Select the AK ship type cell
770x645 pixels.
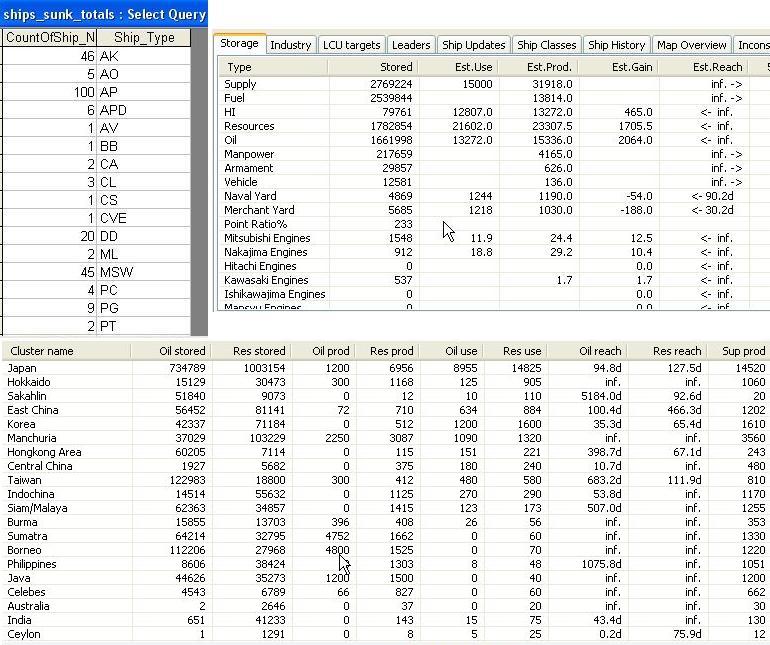point(144,56)
